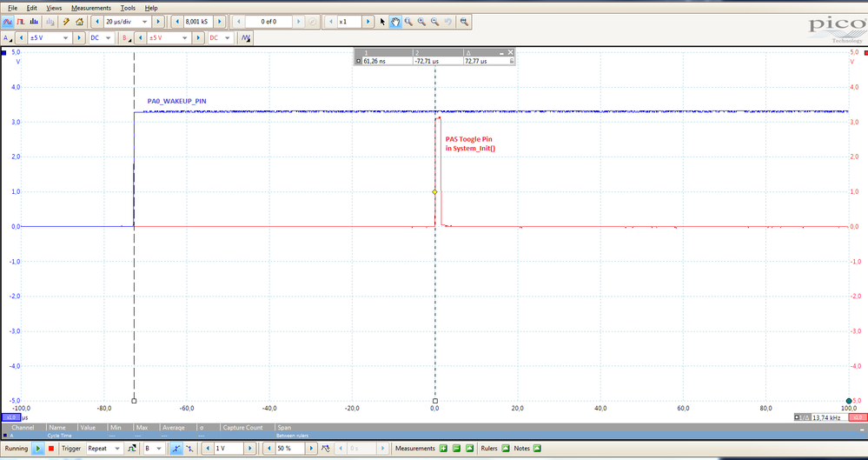
Task: Open Channel A options button
Action: pos(7,37)
